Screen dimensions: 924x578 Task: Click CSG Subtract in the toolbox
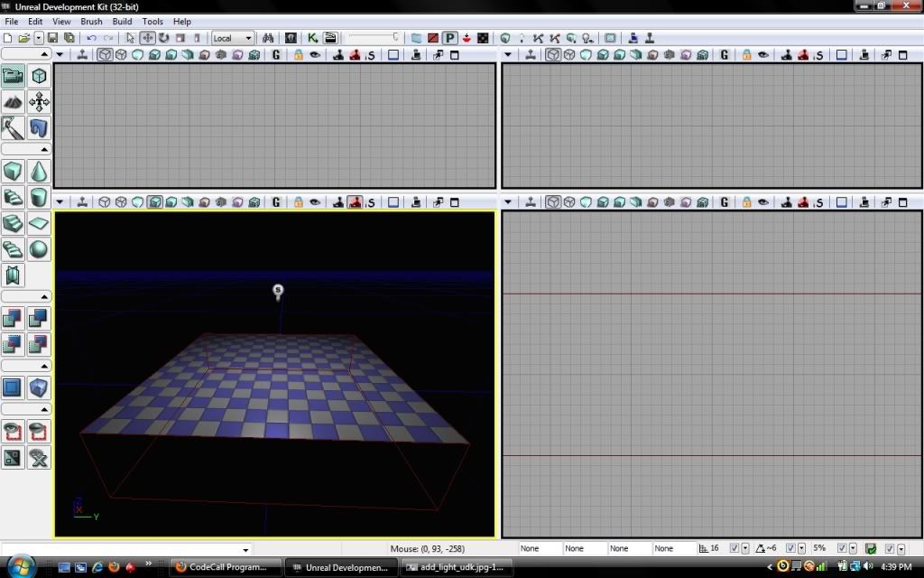pos(39,319)
